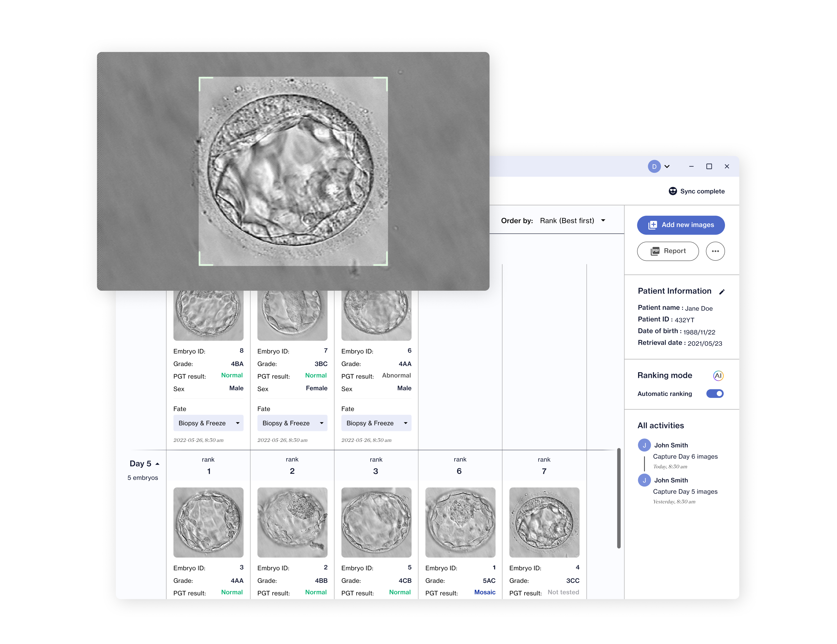Image resolution: width=837 pixels, height=644 pixels.
Task: Click Date of birth 1988/11/22
Action: click(699, 332)
